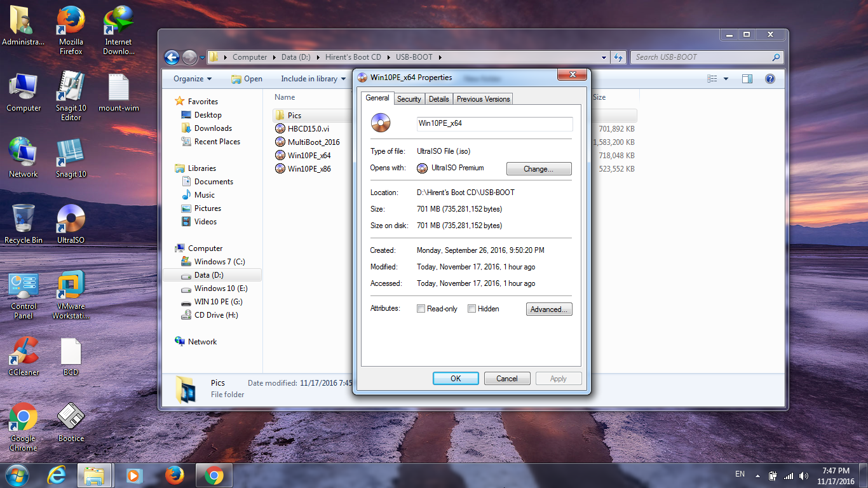
Task: Click Open in Explorer toolbar
Action: (x=247, y=79)
